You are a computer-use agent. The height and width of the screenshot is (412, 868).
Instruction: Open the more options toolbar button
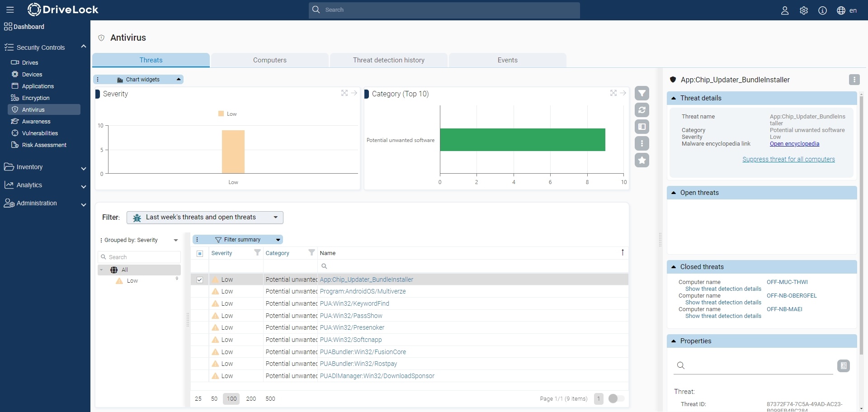(642, 143)
